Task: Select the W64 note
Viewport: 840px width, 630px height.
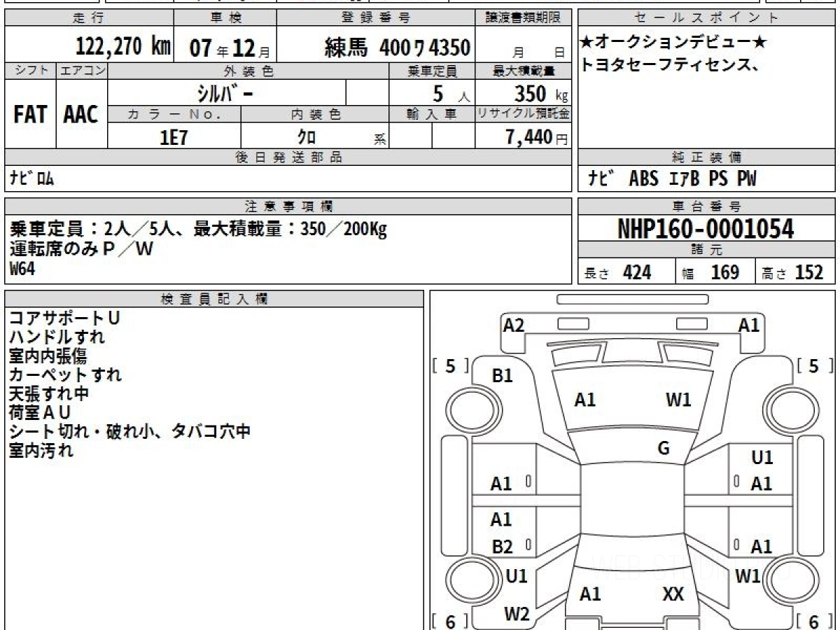Action: [x=22, y=269]
